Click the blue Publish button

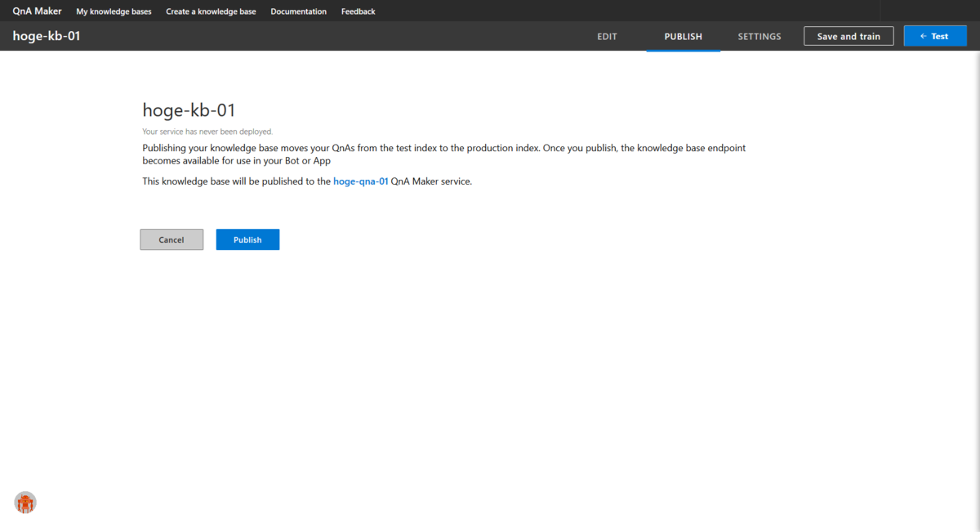point(247,239)
